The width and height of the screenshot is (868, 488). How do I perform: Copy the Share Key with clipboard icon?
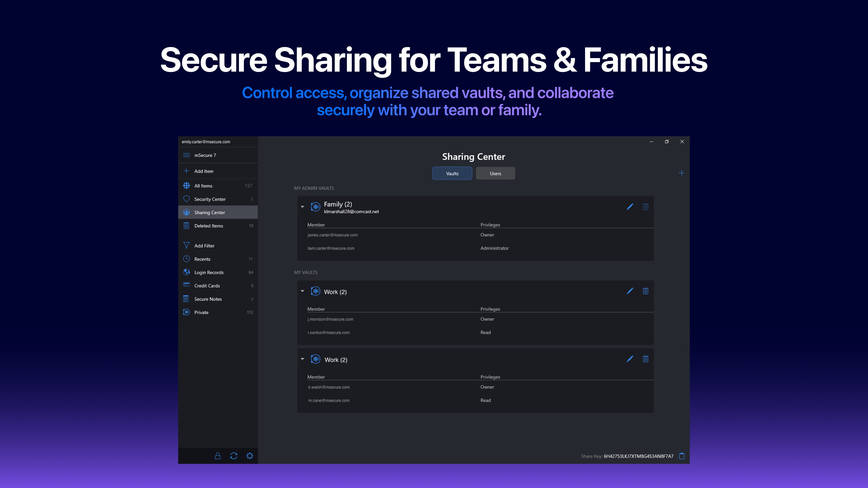point(682,456)
